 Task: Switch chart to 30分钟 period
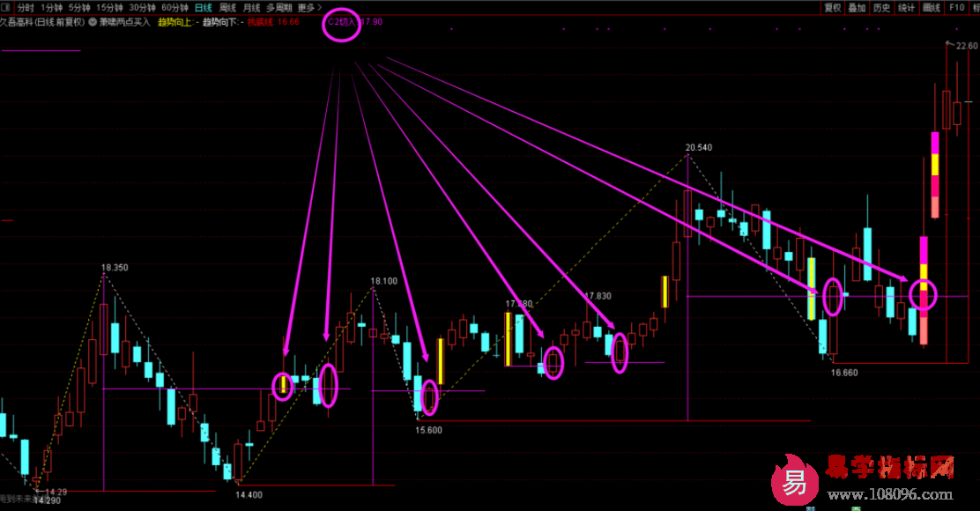pos(142,7)
